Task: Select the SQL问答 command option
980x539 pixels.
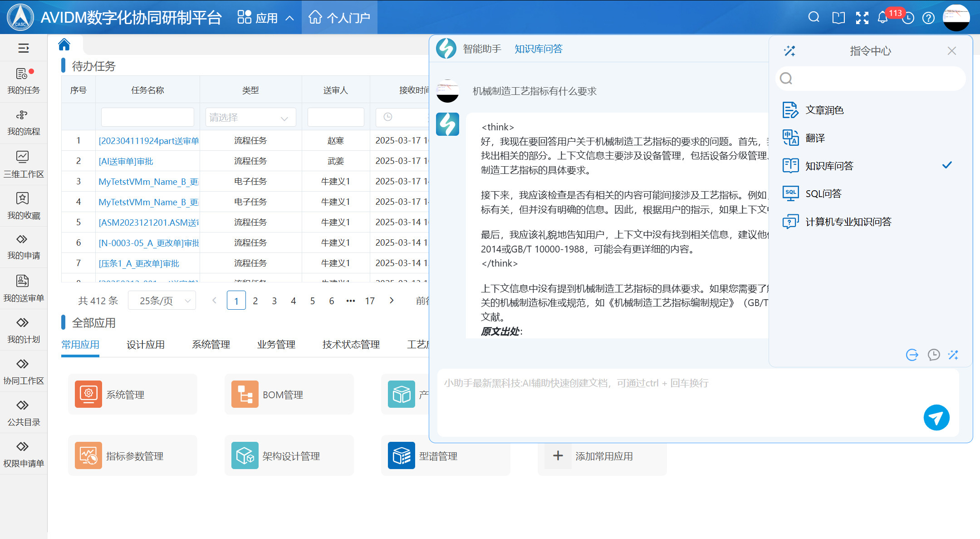Action: click(x=823, y=193)
